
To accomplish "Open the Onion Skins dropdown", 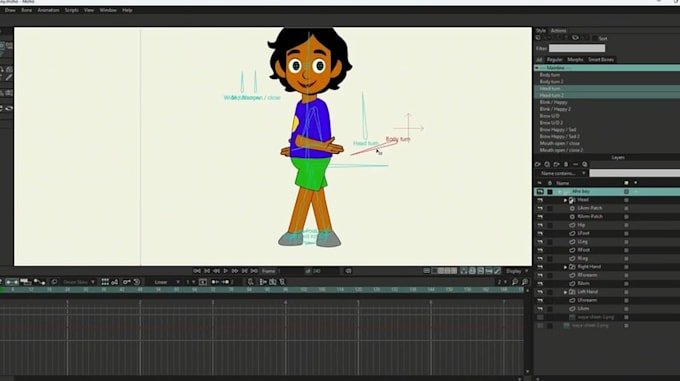I will tap(78, 282).
